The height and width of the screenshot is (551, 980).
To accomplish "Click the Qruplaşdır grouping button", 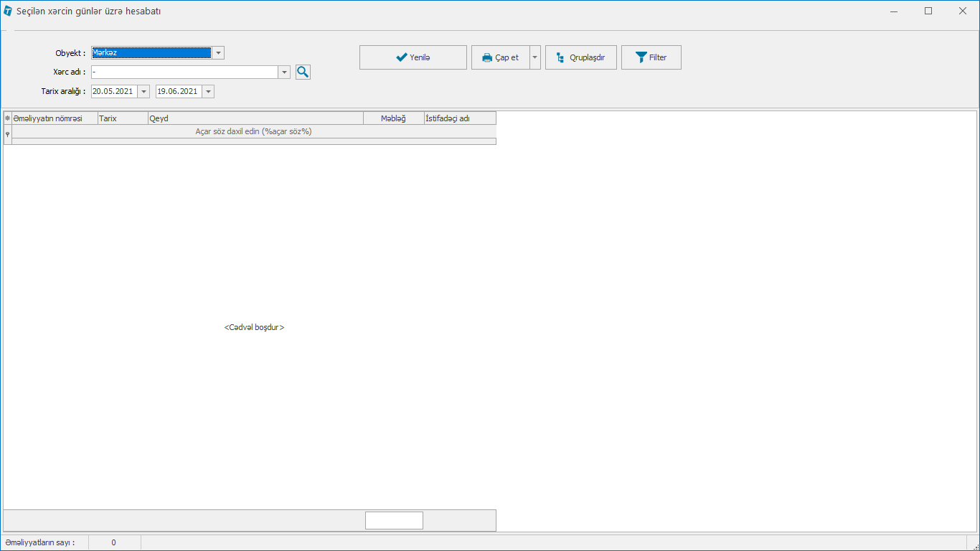I will coord(580,57).
